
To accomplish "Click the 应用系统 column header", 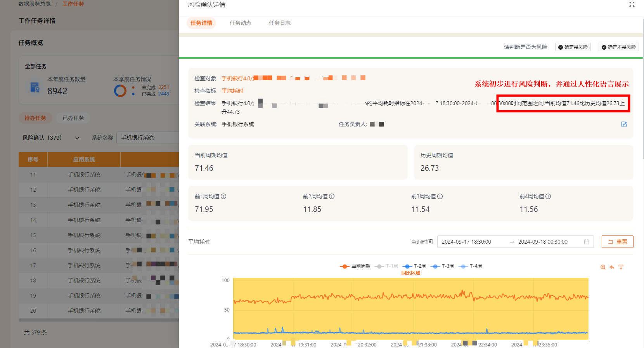I will tap(84, 159).
